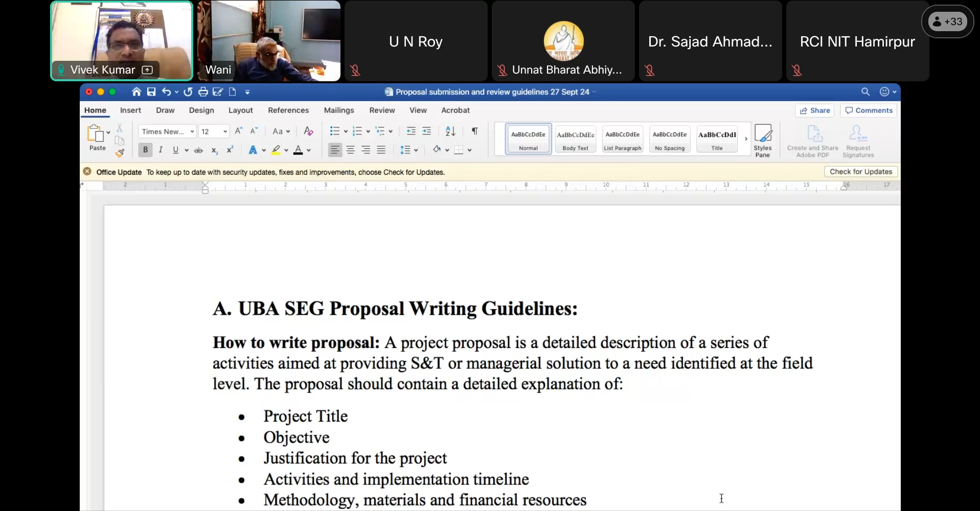980x511 pixels.
Task: Click the Home icon in title bar
Action: 136,92
